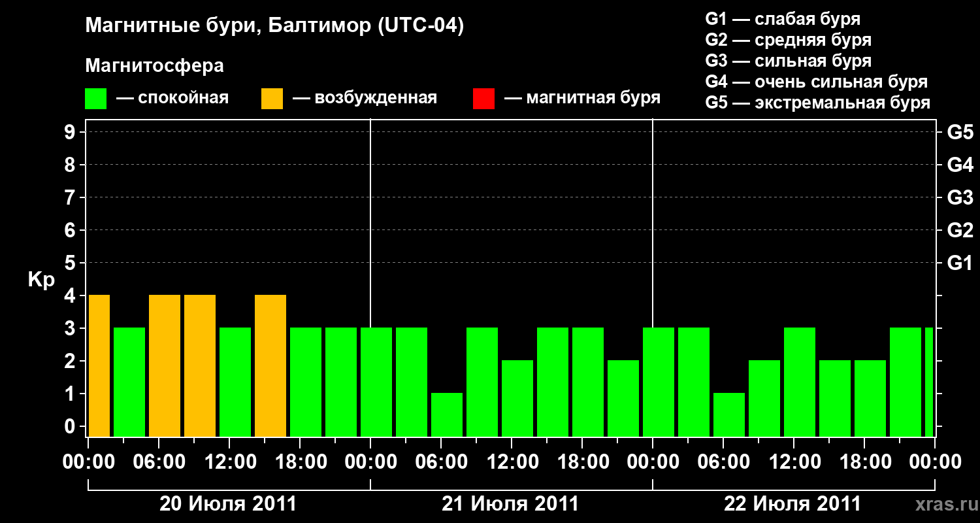Click the '21 Июля 2011' date label
The height and width of the screenshot is (523, 980).
point(510,504)
